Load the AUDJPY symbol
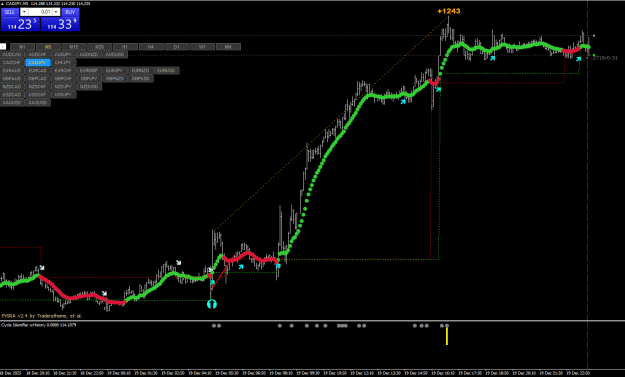625x377 pixels. 63,55
